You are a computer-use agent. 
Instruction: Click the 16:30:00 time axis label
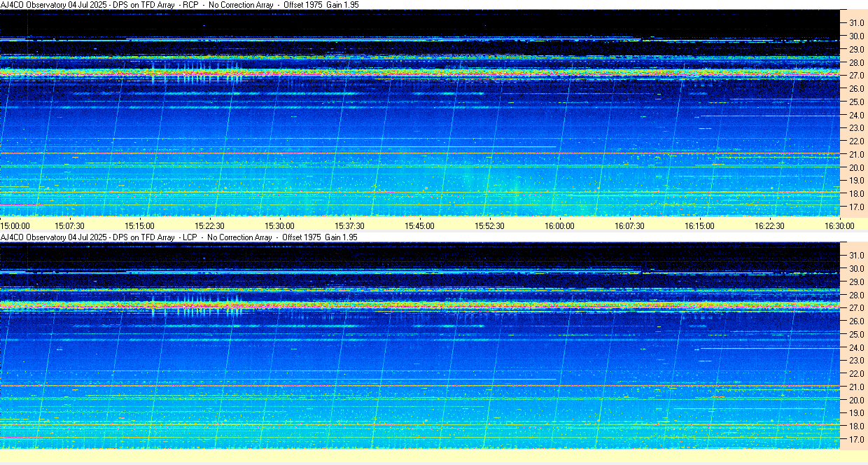click(x=839, y=225)
